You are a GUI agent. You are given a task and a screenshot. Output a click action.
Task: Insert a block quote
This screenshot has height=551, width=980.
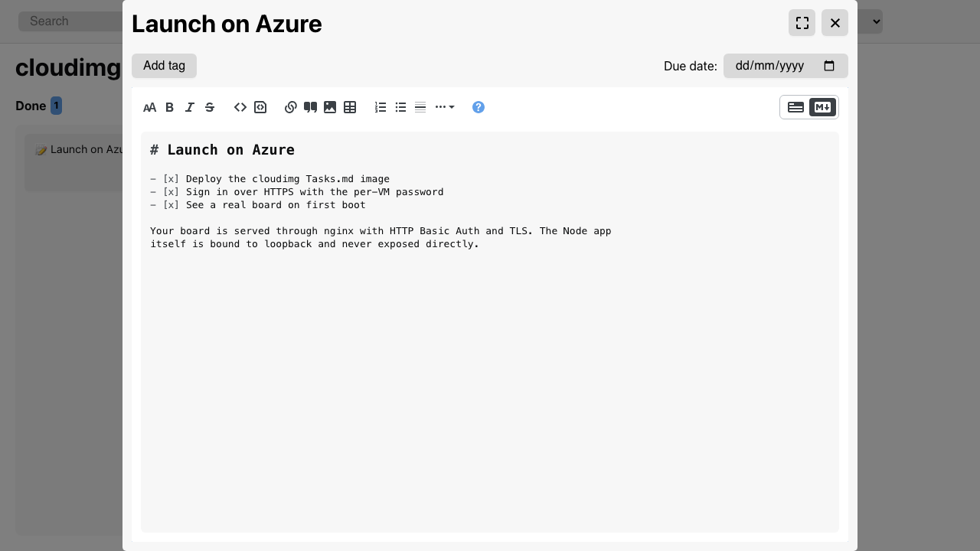310,107
